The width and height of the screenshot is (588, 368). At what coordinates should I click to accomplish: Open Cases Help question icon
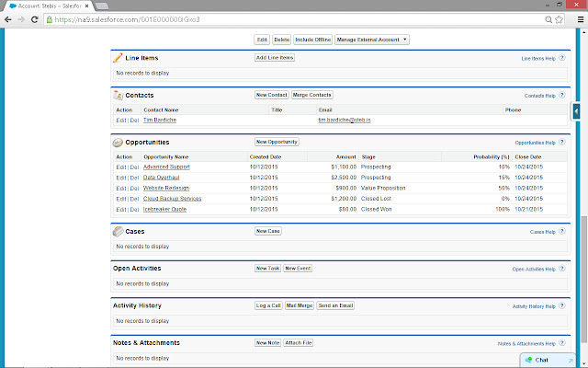(561, 231)
